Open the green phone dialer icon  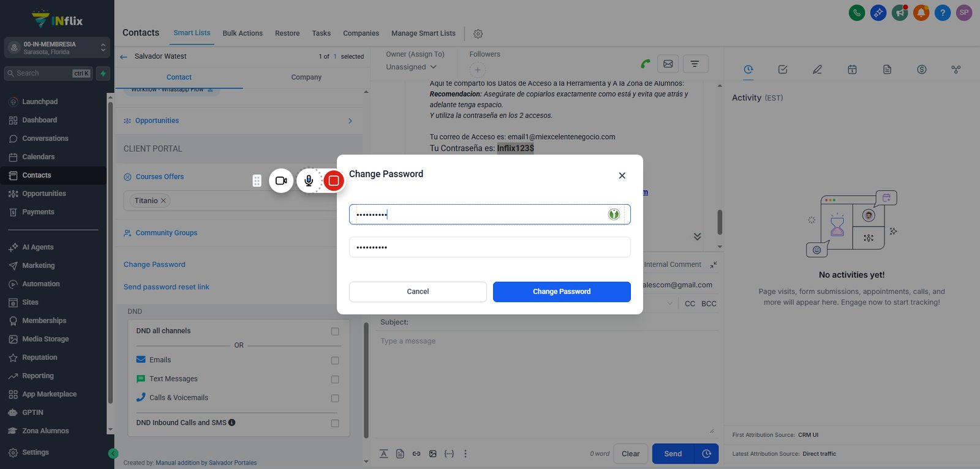click(857, 12)
